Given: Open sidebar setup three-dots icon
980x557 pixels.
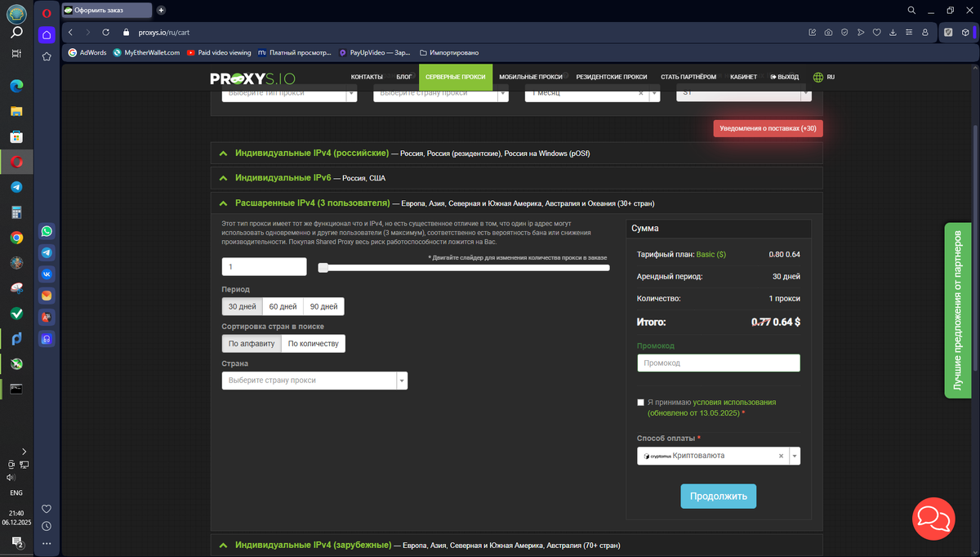Looking at the screenshot, I should [47, 543].
